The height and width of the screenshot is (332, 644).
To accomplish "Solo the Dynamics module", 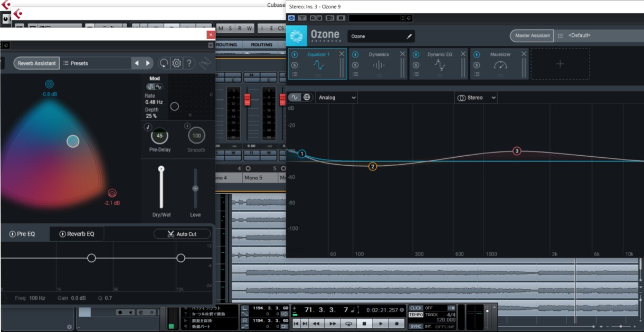I will pos(355,65).
